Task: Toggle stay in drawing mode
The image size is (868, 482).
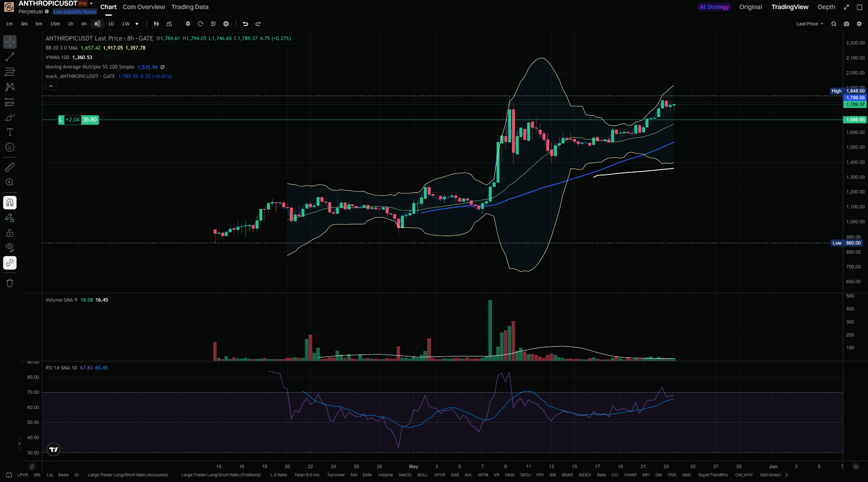Action: point(10,218)
